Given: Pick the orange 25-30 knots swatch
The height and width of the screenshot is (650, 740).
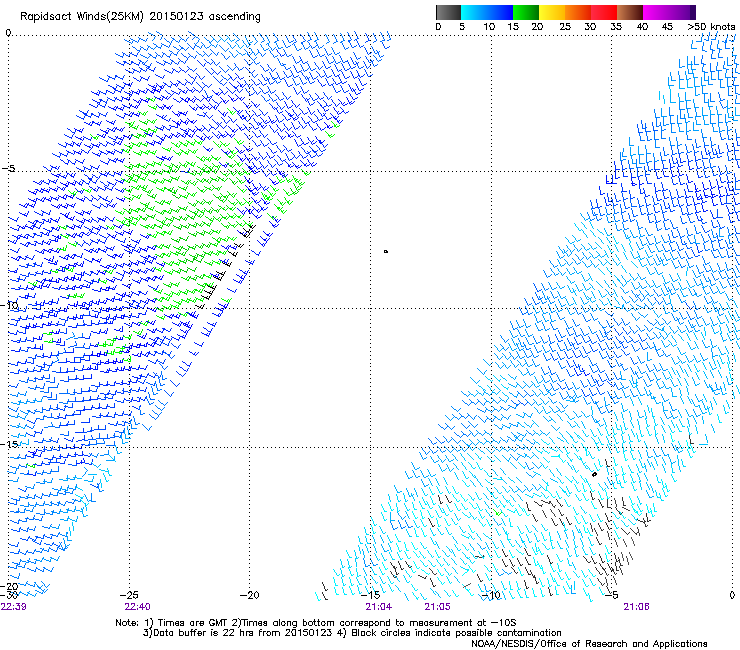Looking at the screenshot, I should click(578, 12).
